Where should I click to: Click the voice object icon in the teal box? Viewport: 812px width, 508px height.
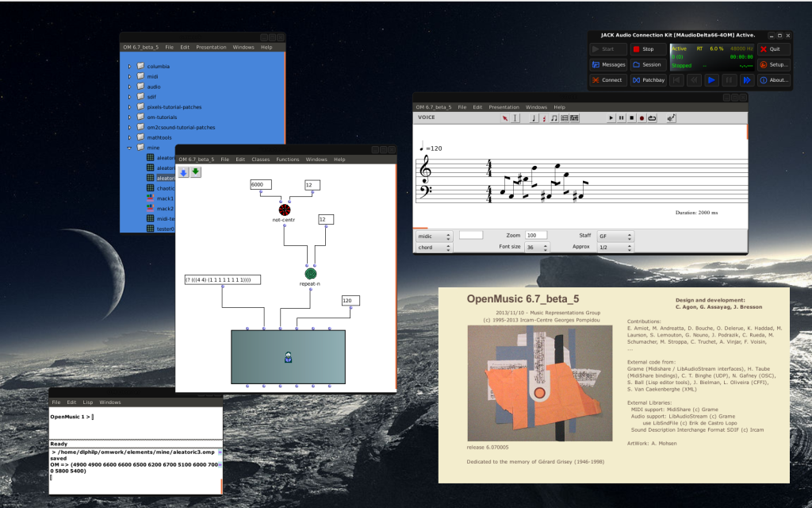click(289, 357)
